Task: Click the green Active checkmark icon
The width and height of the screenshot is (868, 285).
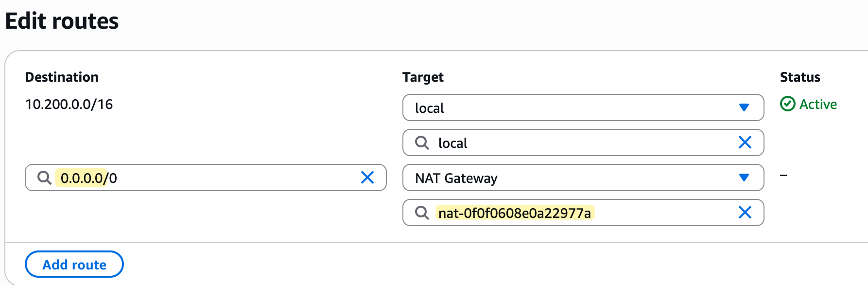Action: pos(787,104)
